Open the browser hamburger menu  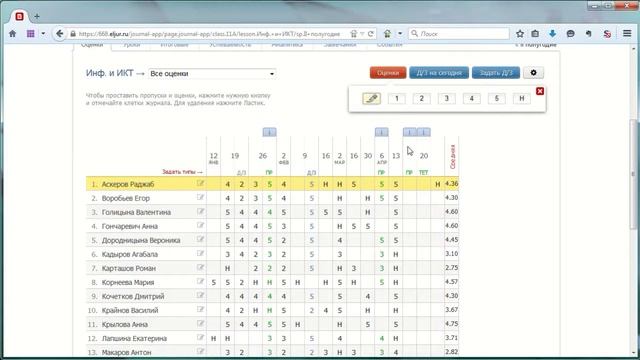tap(627, 34)
